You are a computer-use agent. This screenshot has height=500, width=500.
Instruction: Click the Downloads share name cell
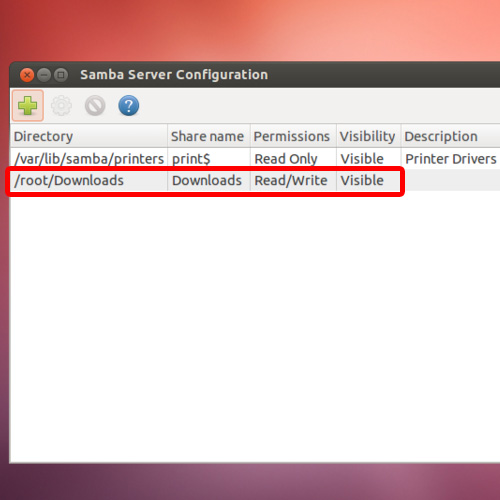pyautogui.click(x=209, y=180)
